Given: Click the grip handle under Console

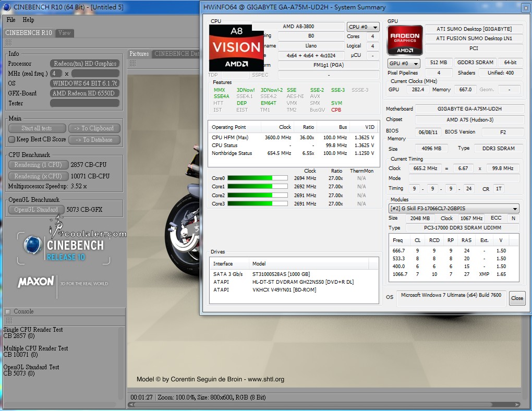Looking at the screenshot, I should pos(9,320).
